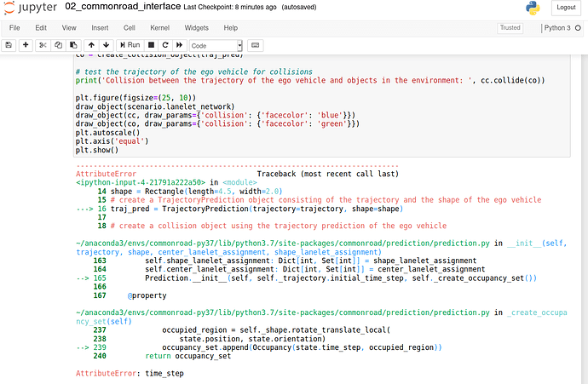Click the Logout button
588x384 pixels.
(565, 8)
